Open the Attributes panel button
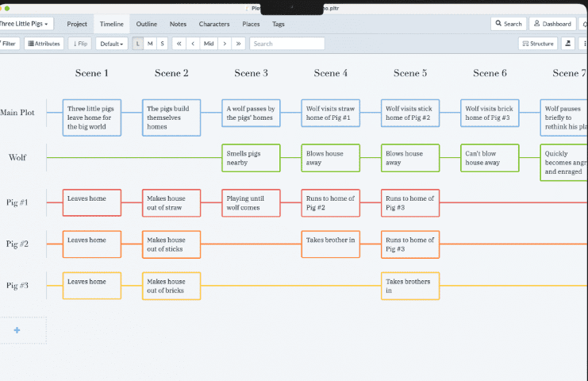 (x=44, y=44)
